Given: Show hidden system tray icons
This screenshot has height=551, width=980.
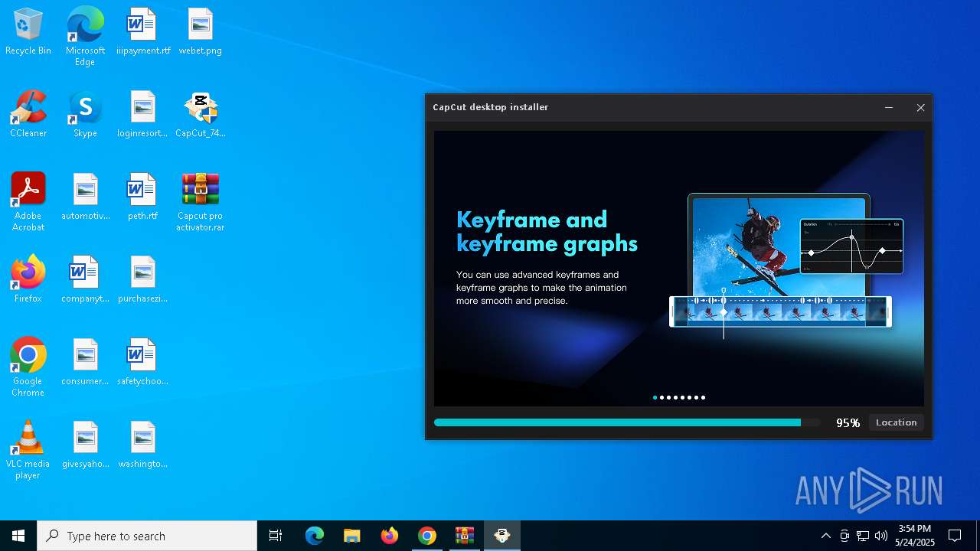Looking at the screenshot, I should pos(825,536).
